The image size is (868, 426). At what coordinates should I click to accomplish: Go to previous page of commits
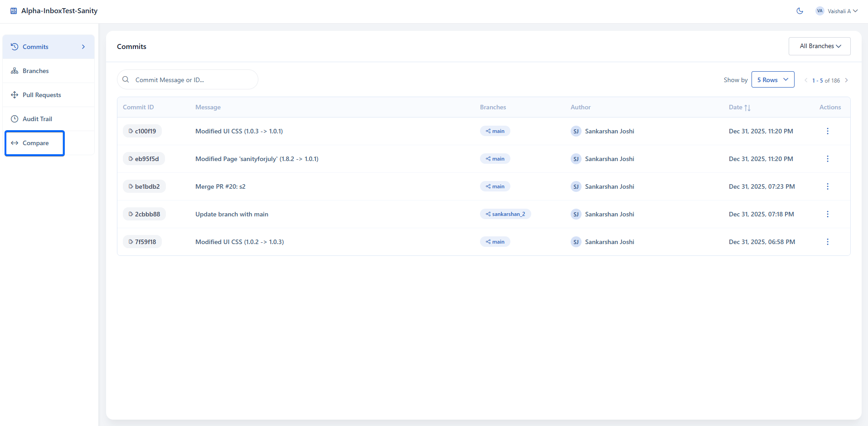[806, 80]
